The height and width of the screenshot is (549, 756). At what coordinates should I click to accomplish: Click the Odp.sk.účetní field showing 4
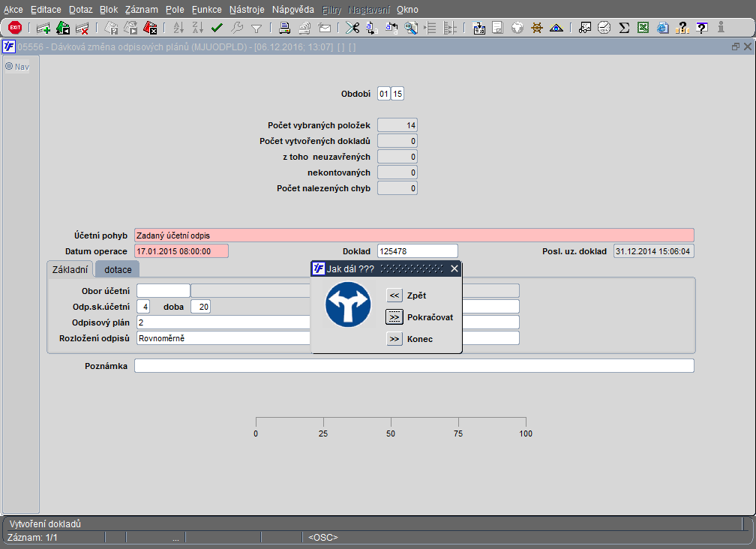tap(143, 307)
